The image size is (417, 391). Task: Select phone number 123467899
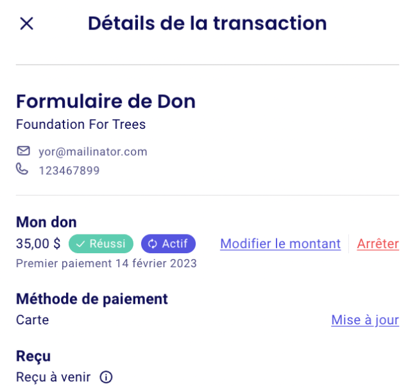pos(69,171)
